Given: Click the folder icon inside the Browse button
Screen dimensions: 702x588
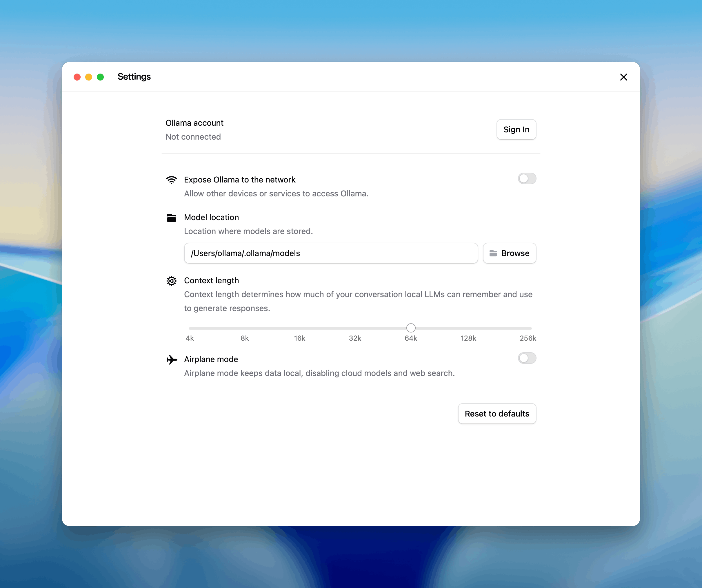Looking at the screenshot, I should [493, 253].
